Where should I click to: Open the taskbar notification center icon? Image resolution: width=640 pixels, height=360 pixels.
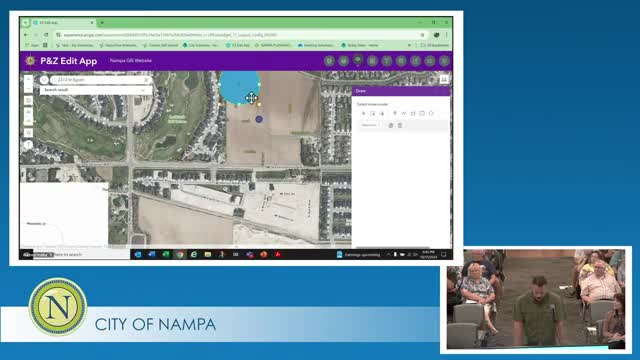(444, 254)
